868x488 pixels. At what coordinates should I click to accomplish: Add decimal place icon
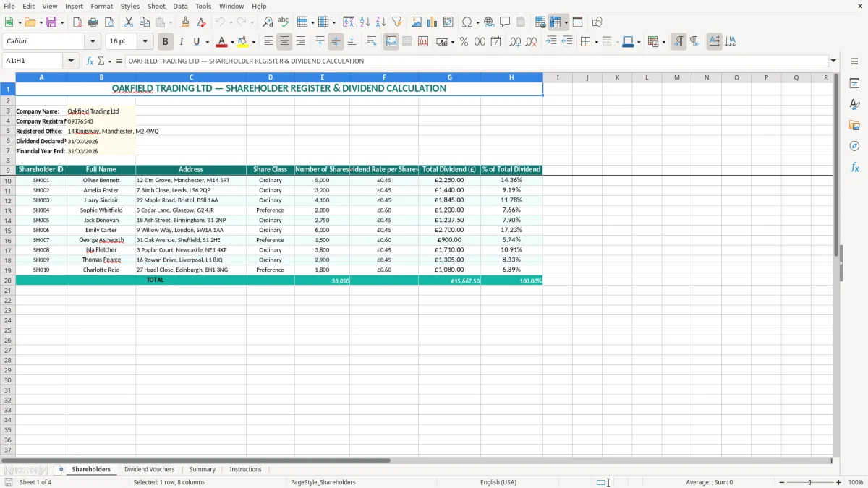click(516, 42)
